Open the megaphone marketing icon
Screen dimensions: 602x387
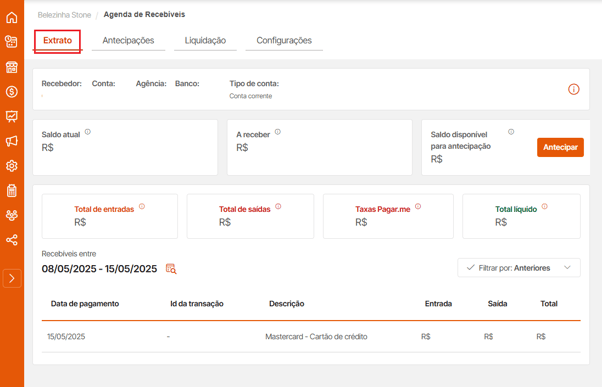(12, 141)
